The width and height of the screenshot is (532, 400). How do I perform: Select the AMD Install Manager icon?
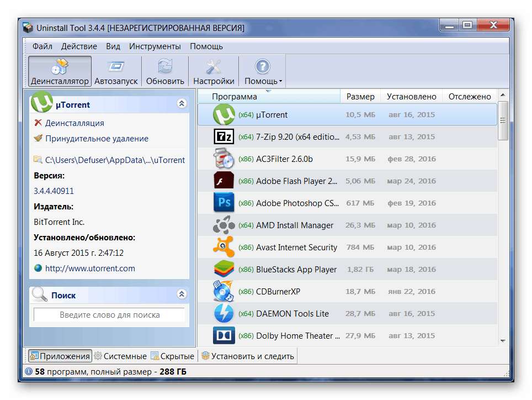(224, 225)
